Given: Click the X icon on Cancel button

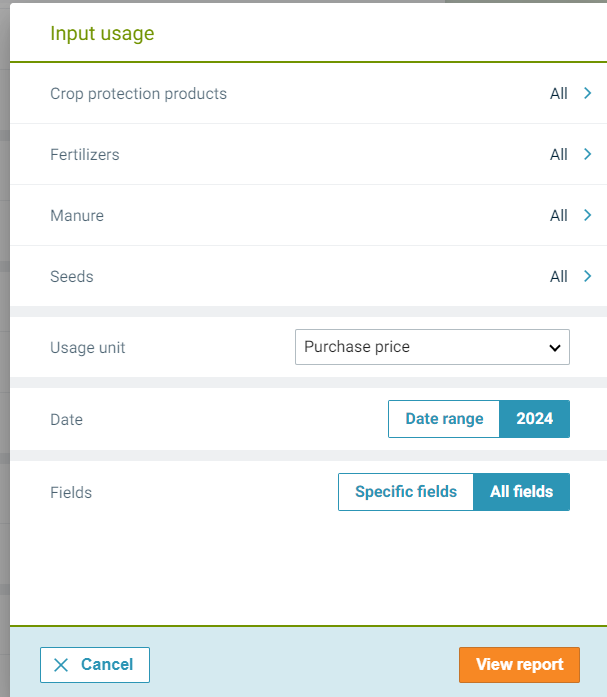Looking at the screenshot, I should click(61, 665).
